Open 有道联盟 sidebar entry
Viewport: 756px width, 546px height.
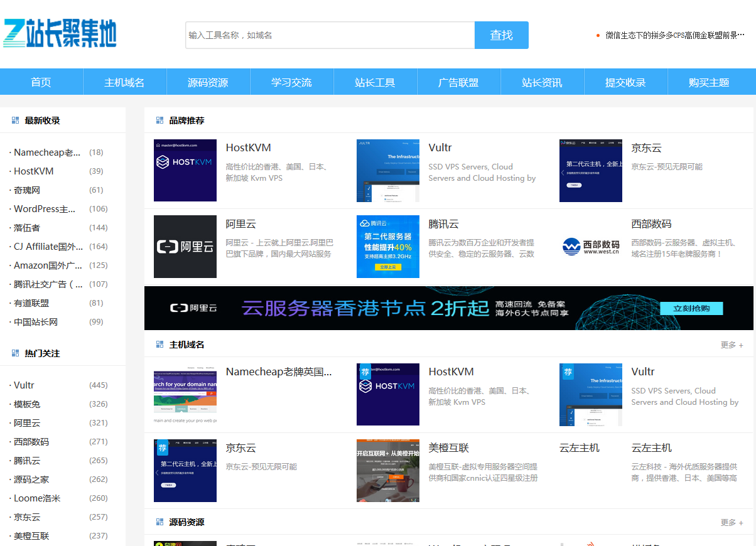pos(31,303)
